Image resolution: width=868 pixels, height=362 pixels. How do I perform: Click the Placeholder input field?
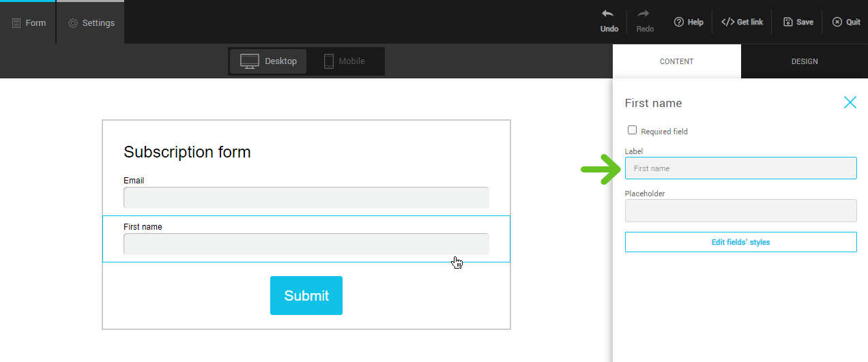point(740,211)
